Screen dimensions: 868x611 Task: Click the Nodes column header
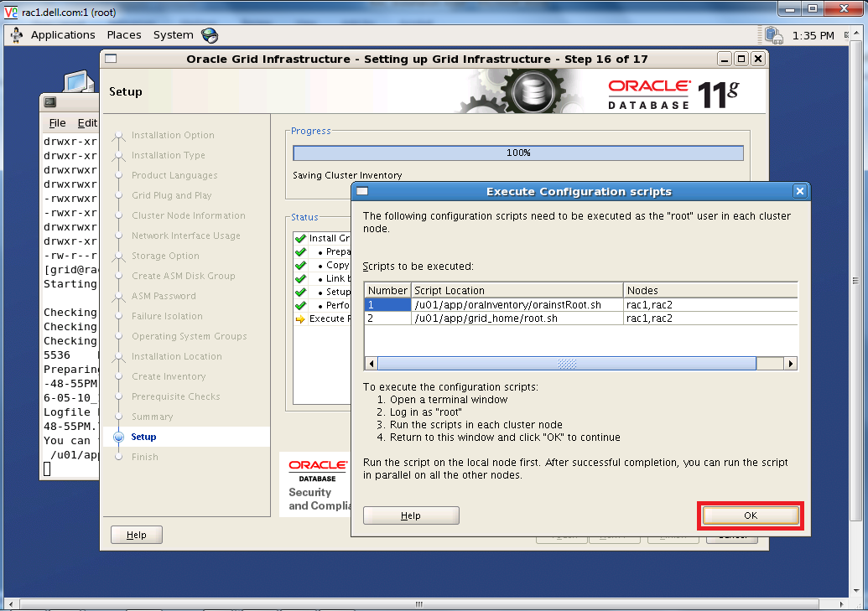coord(710,291)
